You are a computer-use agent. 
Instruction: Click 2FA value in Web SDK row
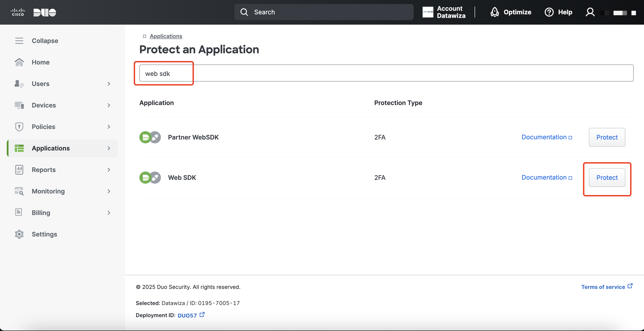pos(380,178)
